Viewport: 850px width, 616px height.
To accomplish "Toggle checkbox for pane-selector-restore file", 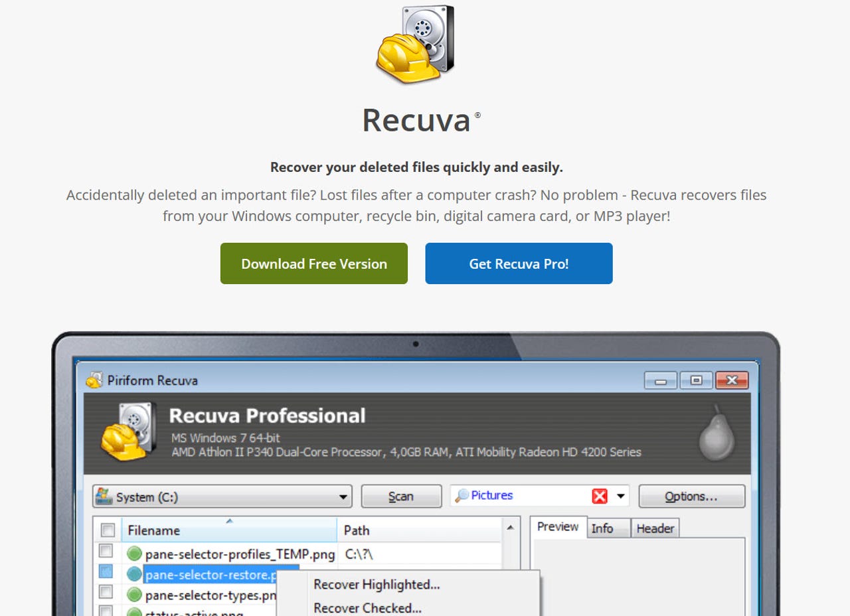I will (106, 571).
